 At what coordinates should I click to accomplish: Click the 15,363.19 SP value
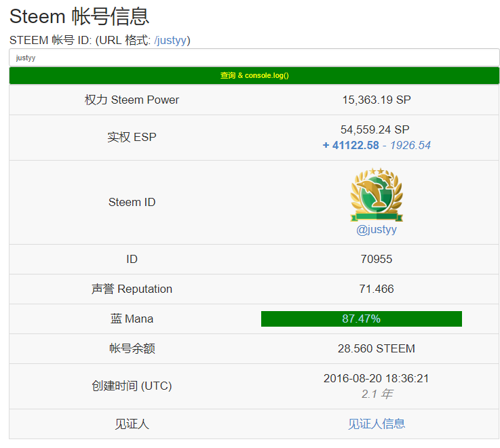376,100
